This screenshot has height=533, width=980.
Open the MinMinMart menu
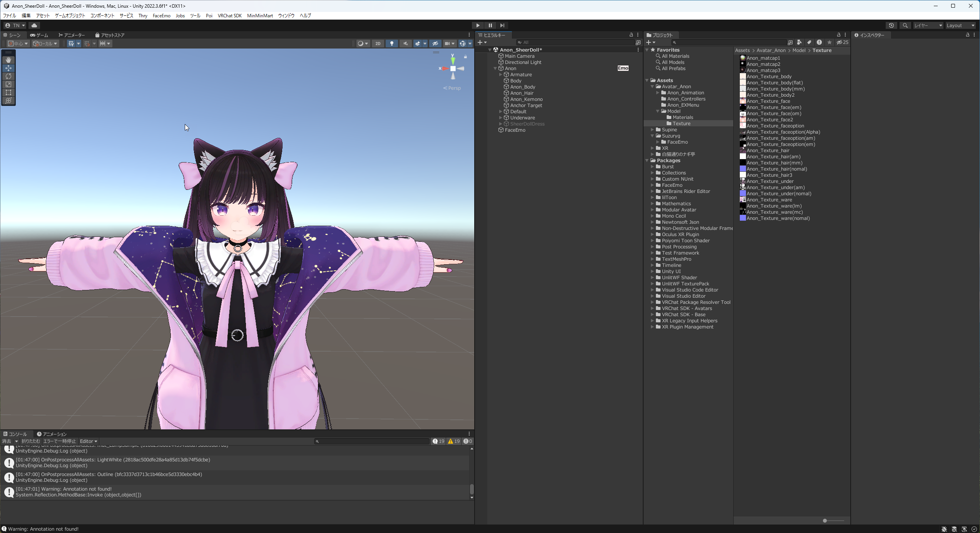tap(260, 16)
